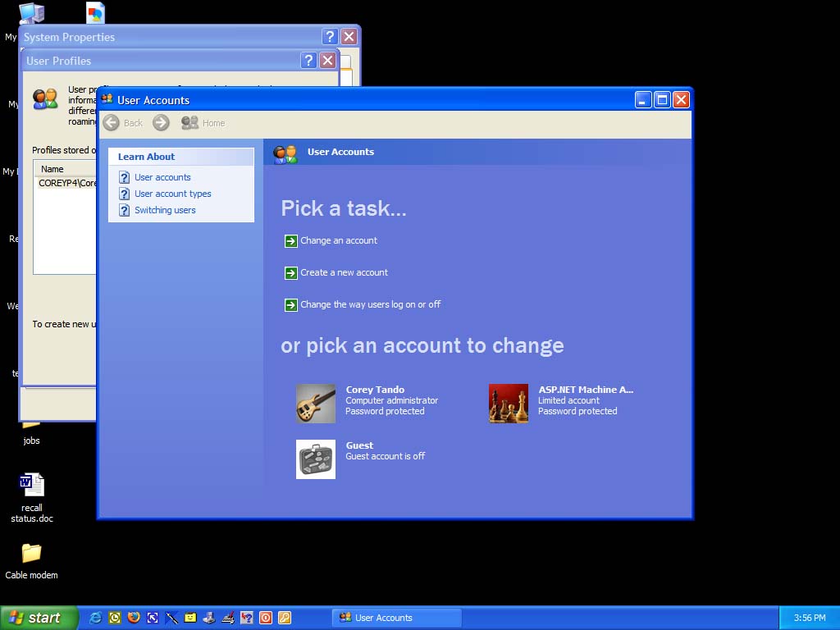Click the olive clock icon in Quick Launch
840x630 pixels.
(115, 618)
